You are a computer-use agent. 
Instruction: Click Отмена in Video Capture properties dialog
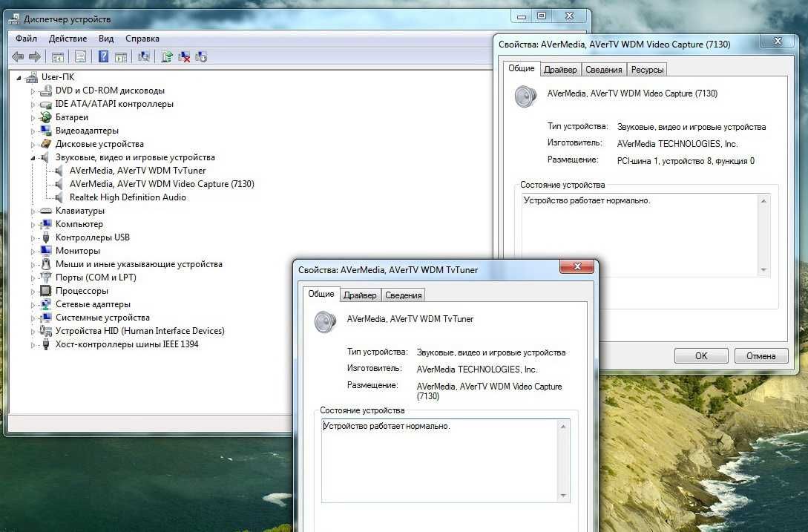761,355
